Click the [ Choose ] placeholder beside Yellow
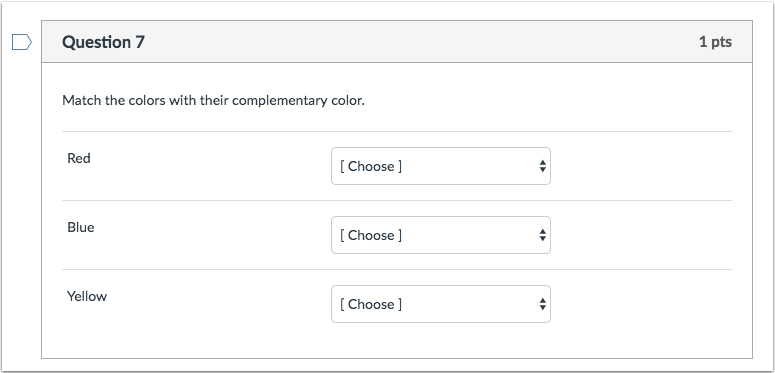775x373 pixels. pyautogui.click(x=371, y=304)
